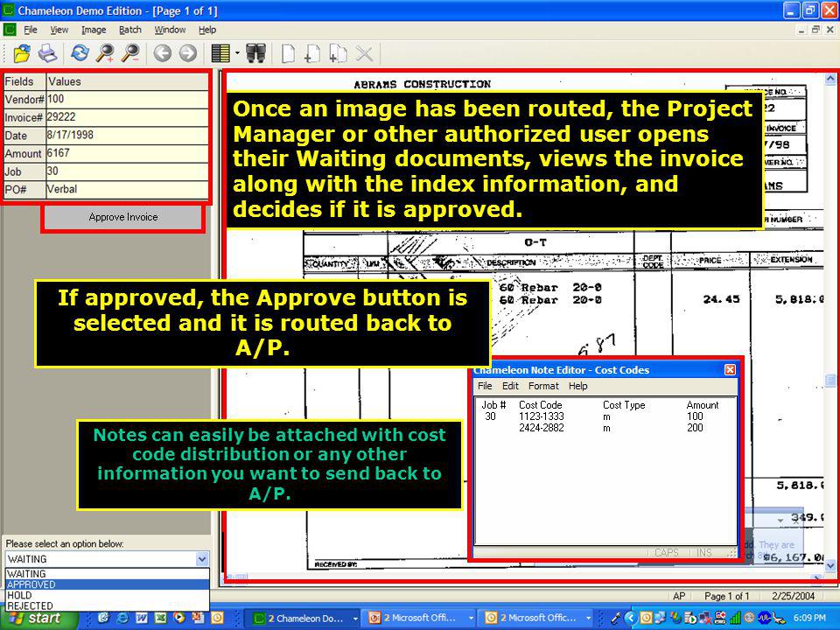The width and height of the screenshot is (840, 630).
Task: Click the Vendor# value field 100
Action: (127, 99)
